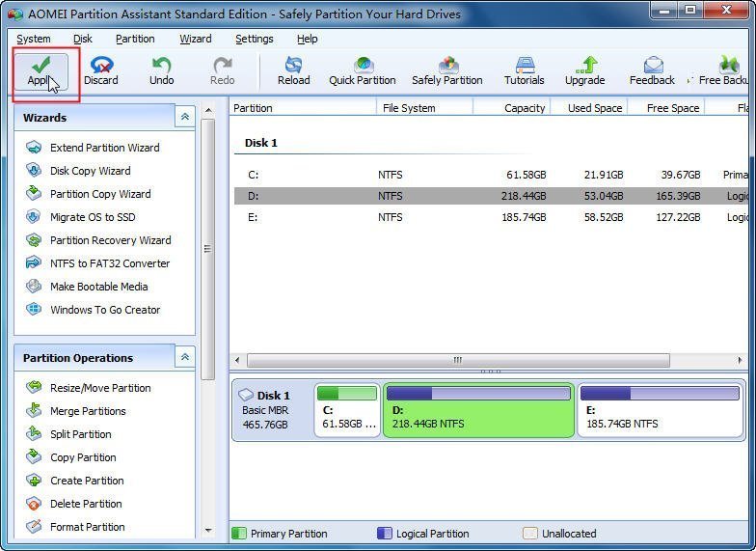The width and height of the screenshot is (756, 551).
Task: Select C: partition row in list
Action: coord(491,175)
